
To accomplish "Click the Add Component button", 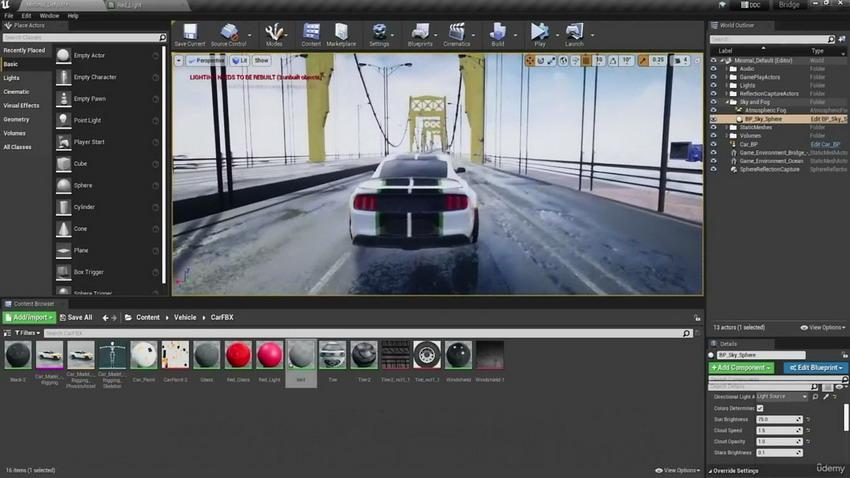I will tap(741, 367).
